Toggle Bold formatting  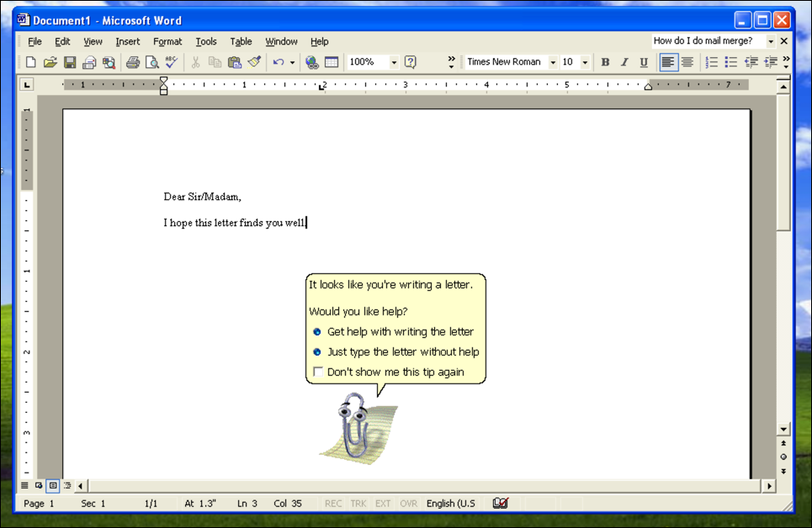604,61
